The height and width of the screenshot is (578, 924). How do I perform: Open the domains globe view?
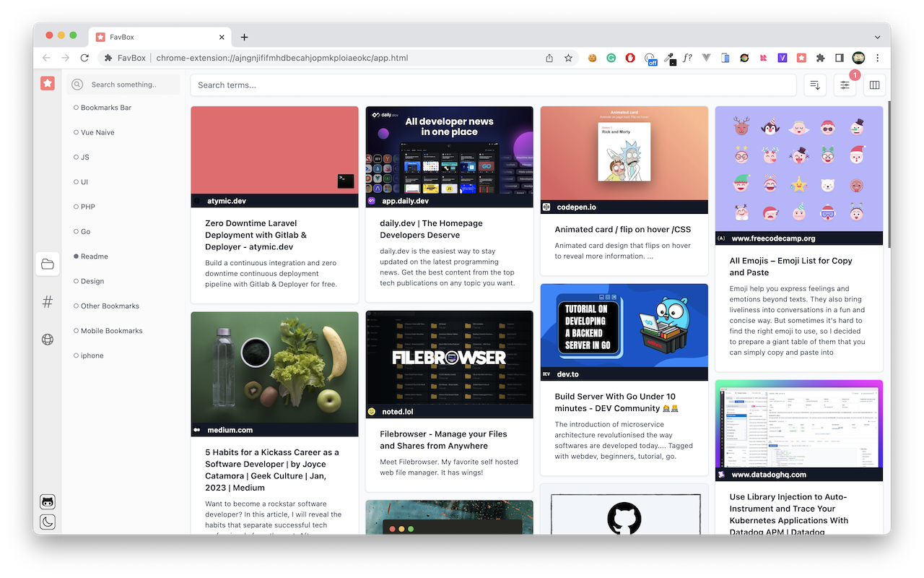coord(48,340)
